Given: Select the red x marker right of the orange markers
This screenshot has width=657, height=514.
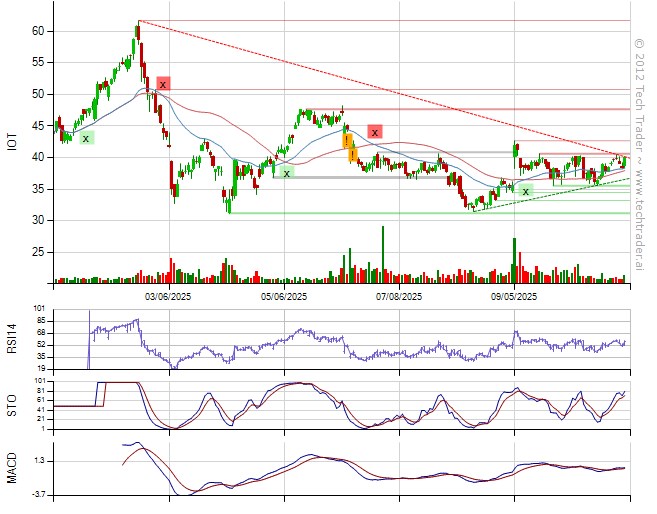Looking at the screenshot, I should (x=375, y=131).
